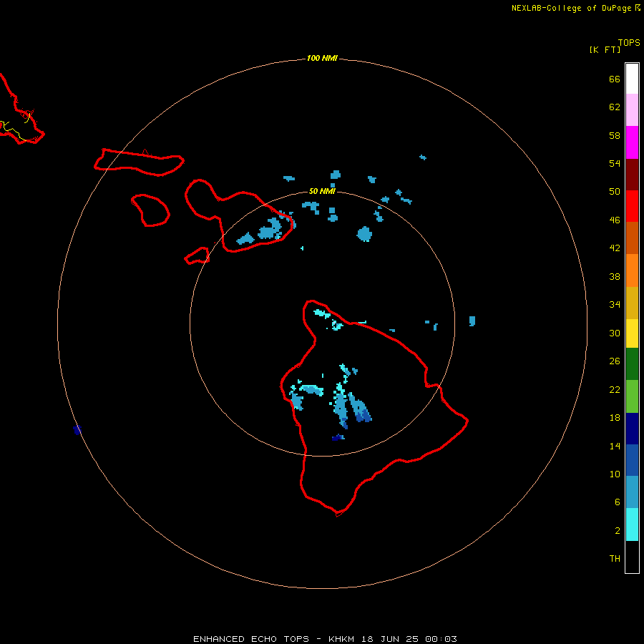Click the isolated echo just outside the 50 NMI ring east

click(x=472, y=321)
